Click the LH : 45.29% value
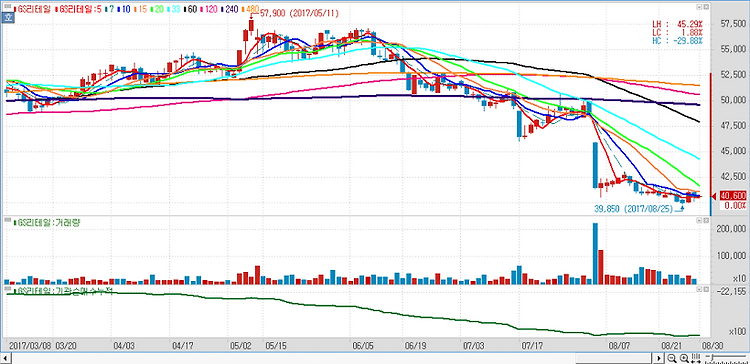 (x=678, y=24)
